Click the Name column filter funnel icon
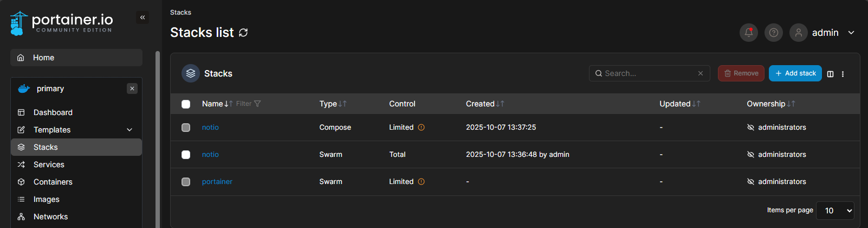Image resolution: width=868 pixels, height=228 pixels. coord(257,104)
